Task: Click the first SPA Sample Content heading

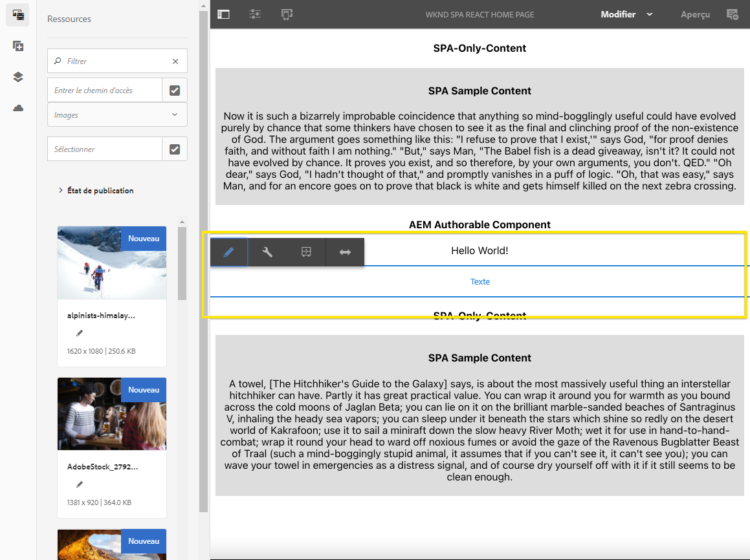Action: 480,91
